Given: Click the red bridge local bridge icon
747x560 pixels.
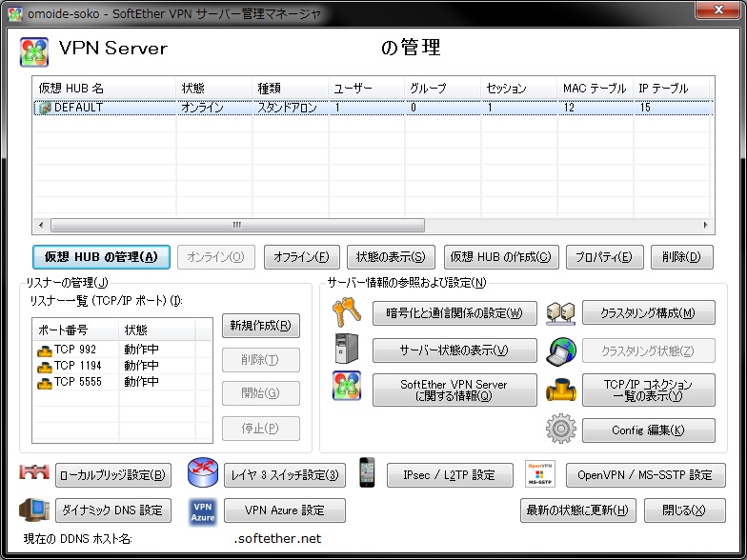Looking at the screenshot, I should pyautogui.click(x=34, y=471).
